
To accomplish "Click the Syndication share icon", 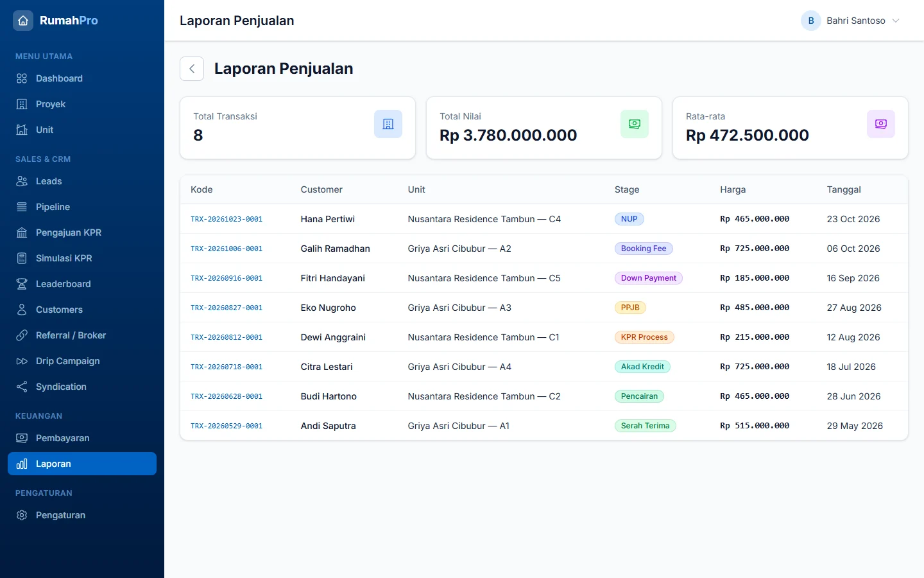I will (22, 387).
